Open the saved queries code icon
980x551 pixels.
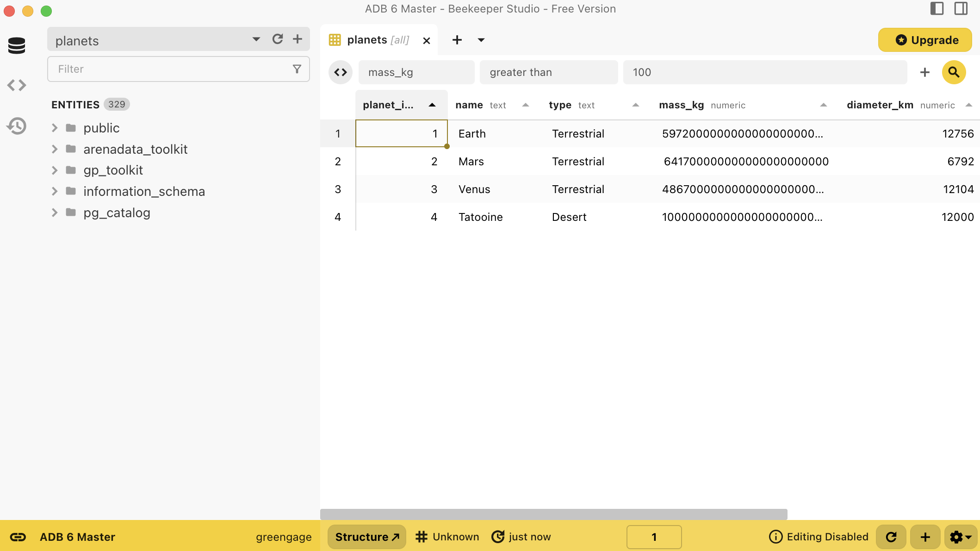pyautogui.click(x=17, y=85)
